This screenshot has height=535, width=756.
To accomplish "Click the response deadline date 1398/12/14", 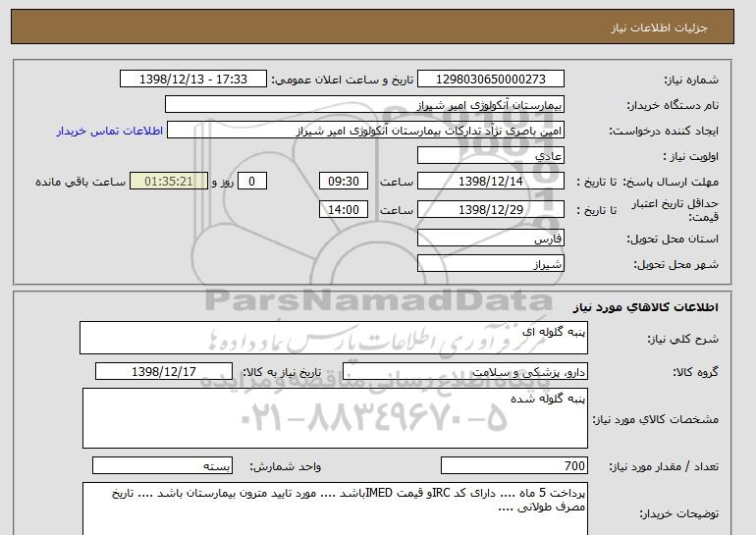I will 490,182.
